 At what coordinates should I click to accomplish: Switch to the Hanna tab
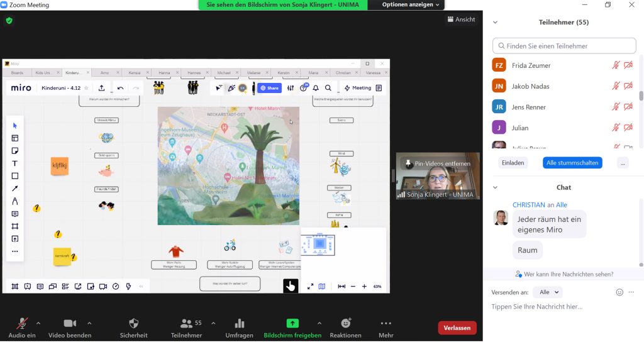click(164, 73)
